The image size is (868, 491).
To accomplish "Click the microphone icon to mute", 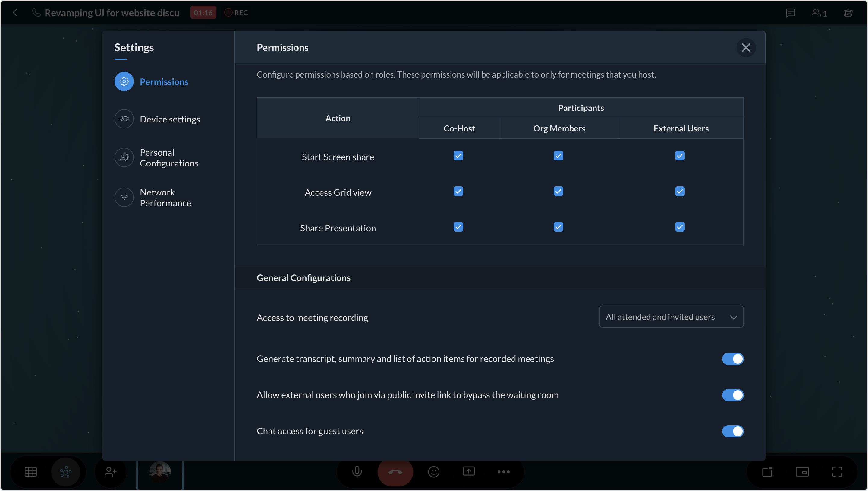I will pos(357,471).
